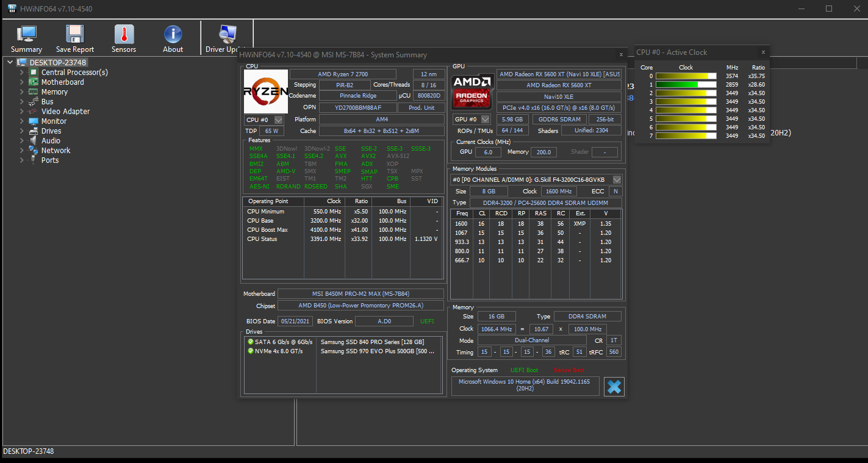The height and width of the screenshot is (463, 868).
Task: Close the System Summary window via title x
Action: [x=621, y=54]
